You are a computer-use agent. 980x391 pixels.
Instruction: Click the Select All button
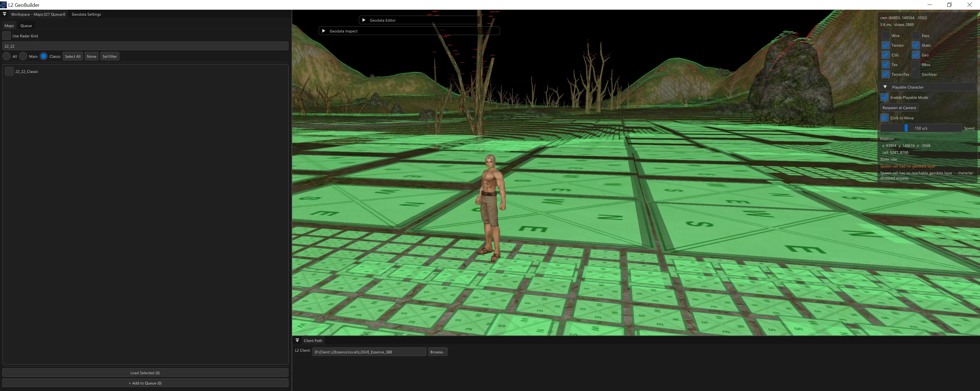(x=73, y=56)
